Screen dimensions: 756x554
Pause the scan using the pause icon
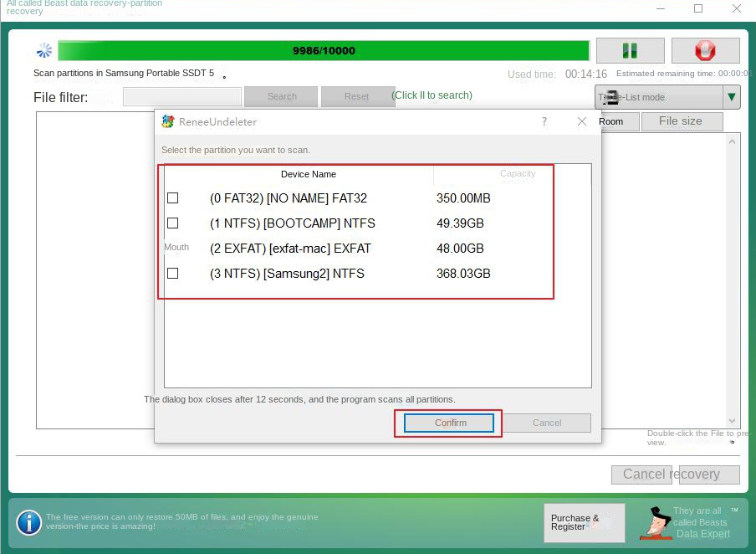(x=630, y=49)
